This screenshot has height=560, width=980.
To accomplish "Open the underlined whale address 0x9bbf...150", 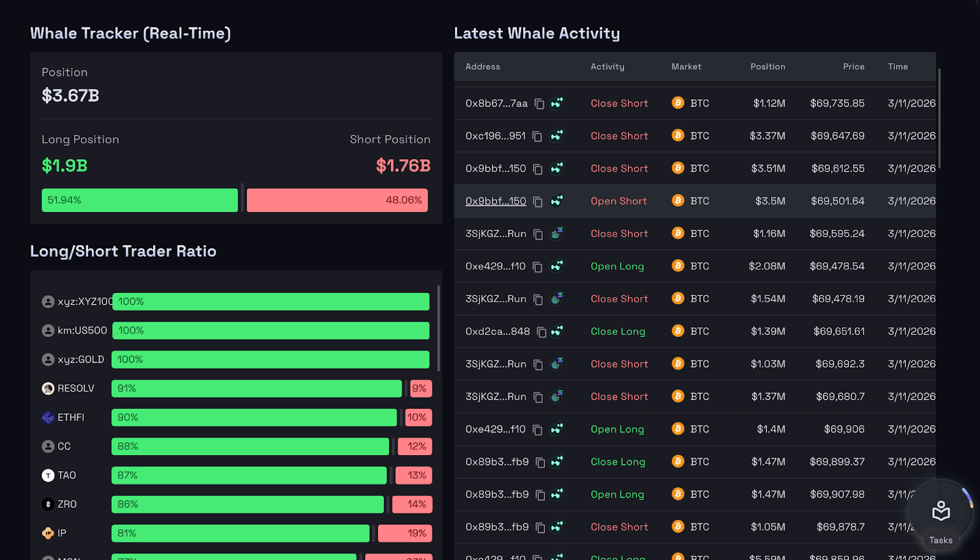I will tap(496, 201).
